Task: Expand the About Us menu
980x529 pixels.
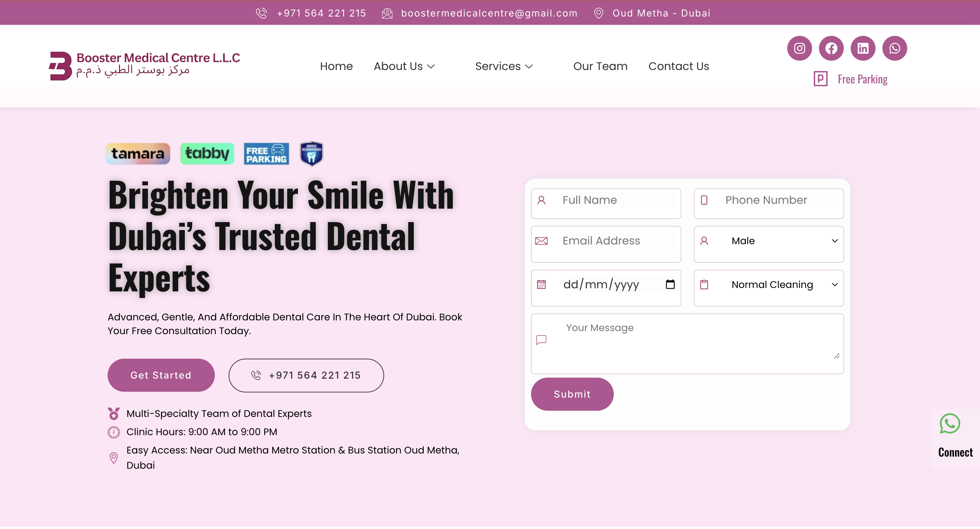Action: 404,66
